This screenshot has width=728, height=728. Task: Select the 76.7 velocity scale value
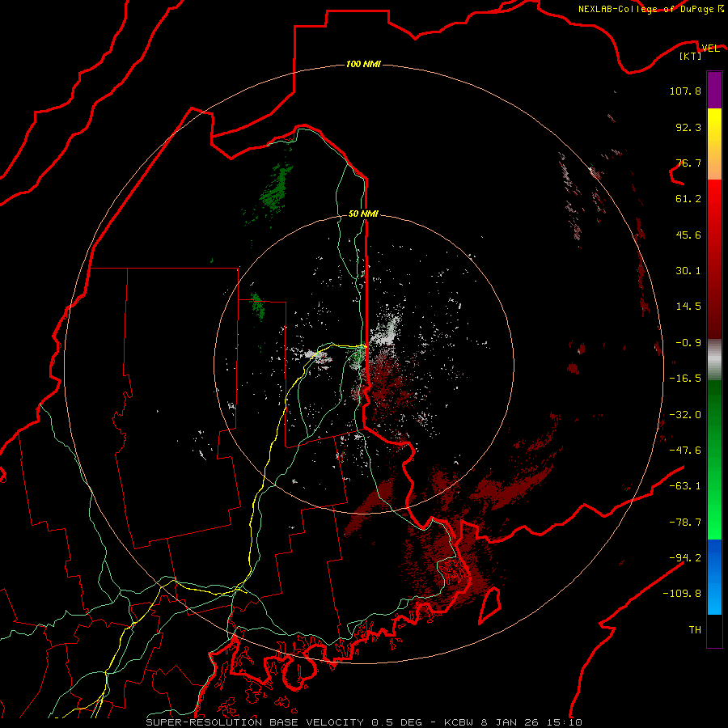[x=688, y=163]
